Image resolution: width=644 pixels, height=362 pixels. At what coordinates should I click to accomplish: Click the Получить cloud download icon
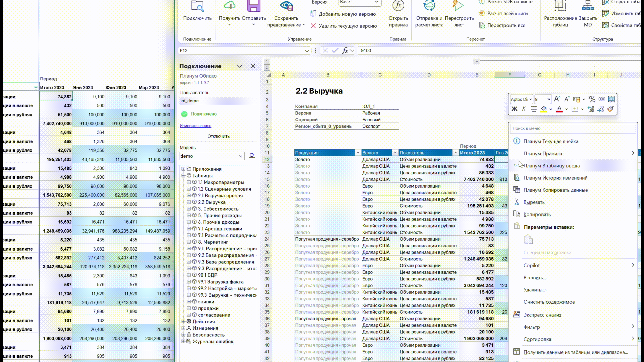(229, 6)
